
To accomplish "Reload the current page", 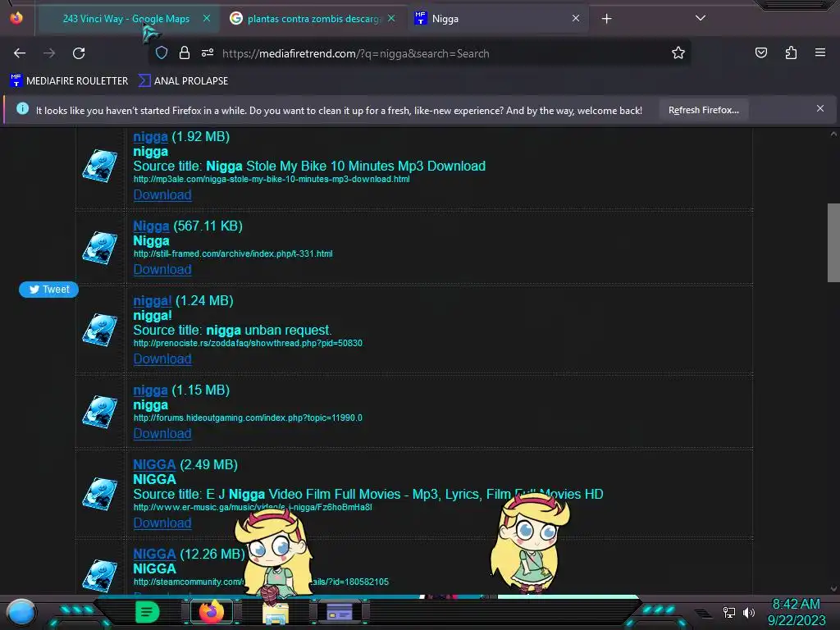I will tap(79, 53).
